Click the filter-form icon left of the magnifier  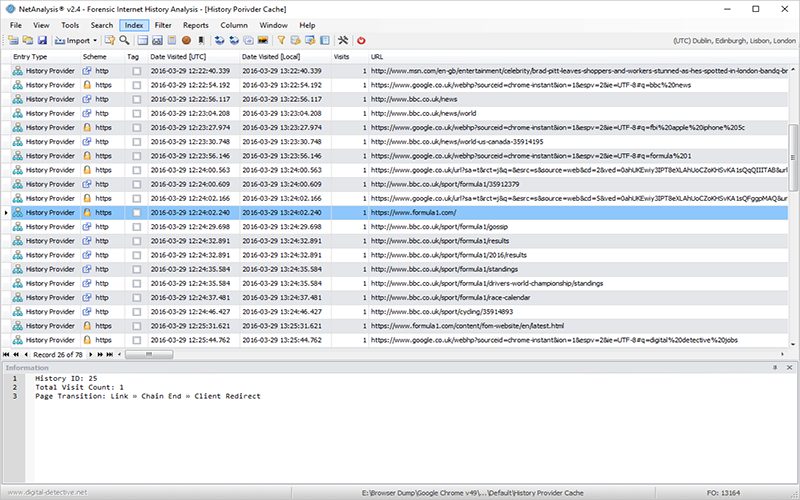[110, 40]
